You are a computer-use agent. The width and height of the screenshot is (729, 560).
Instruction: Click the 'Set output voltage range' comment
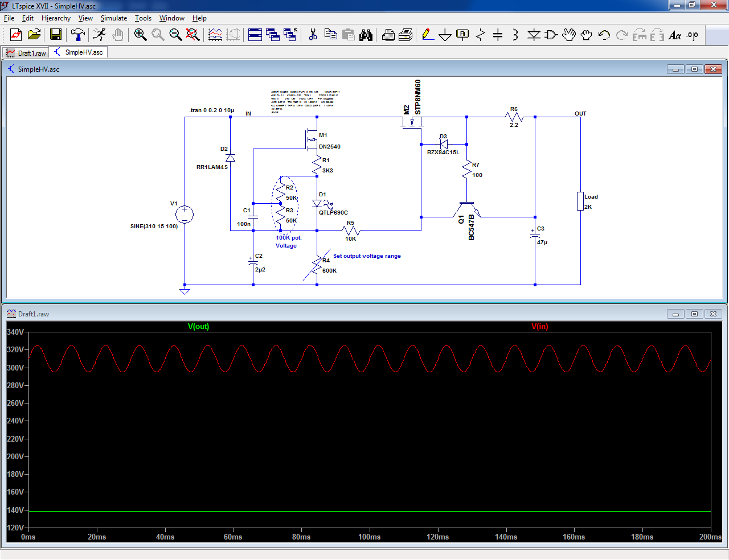point(367,256)
